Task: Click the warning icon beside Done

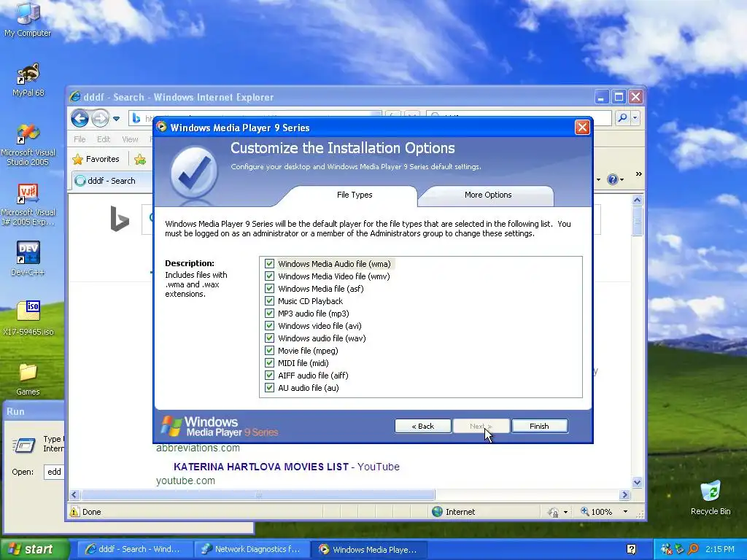Action: (x=74, y=512)
